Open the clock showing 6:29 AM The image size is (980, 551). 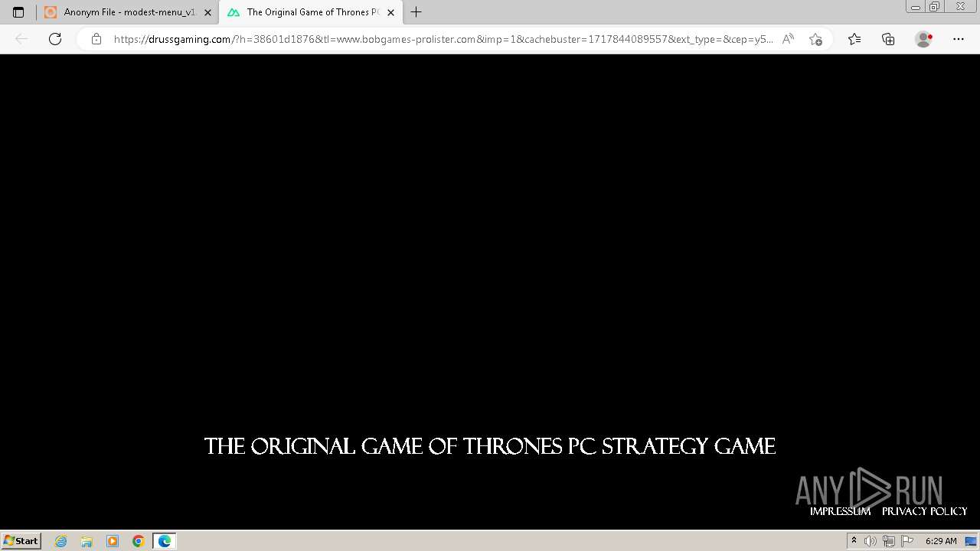coord(941,541)
